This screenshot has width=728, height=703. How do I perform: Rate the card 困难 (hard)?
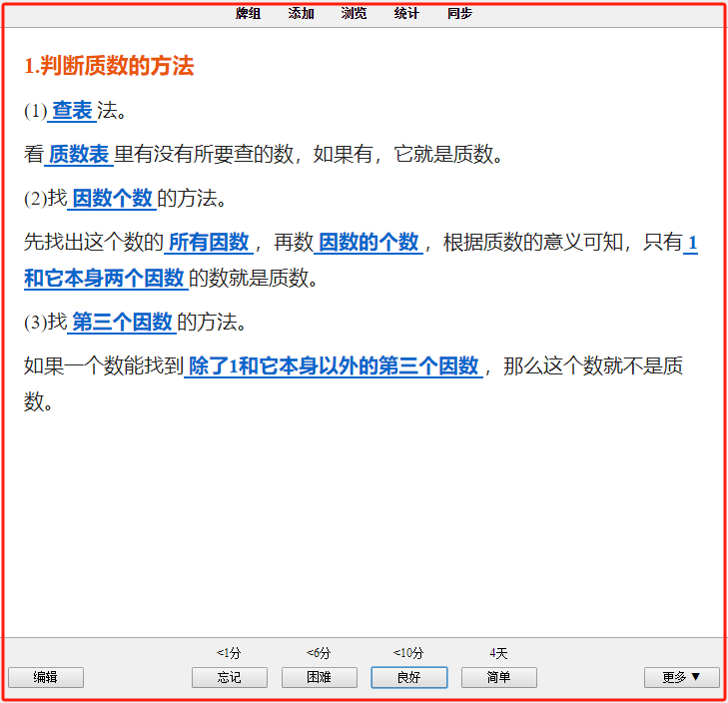[320, 677]
